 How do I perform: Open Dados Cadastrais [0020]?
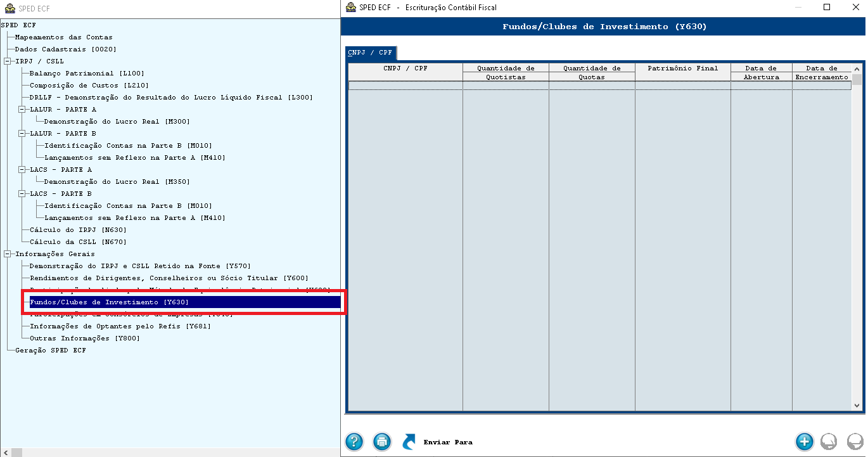[66, 49]
